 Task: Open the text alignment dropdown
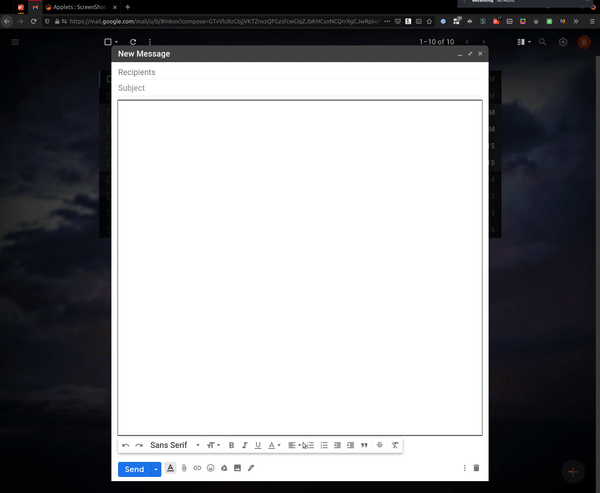(x=294, y=445)
